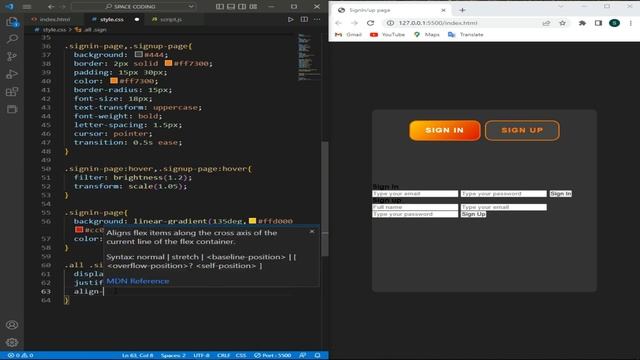Viewport: 640px width, 360px height.
Task: Open the Chrome profile avatar
Action: [614, 23]
